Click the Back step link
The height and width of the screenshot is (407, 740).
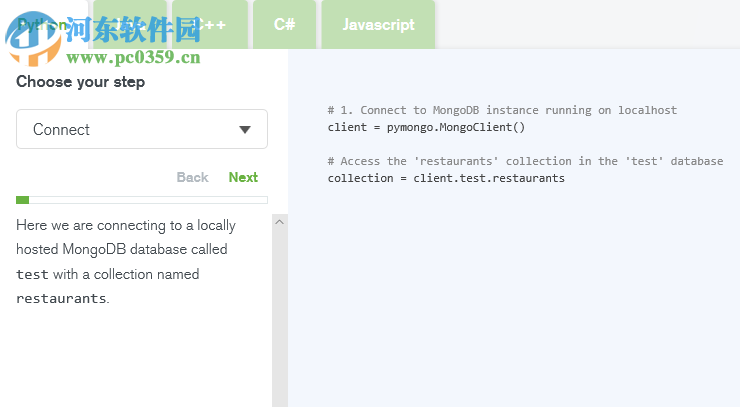193,177
